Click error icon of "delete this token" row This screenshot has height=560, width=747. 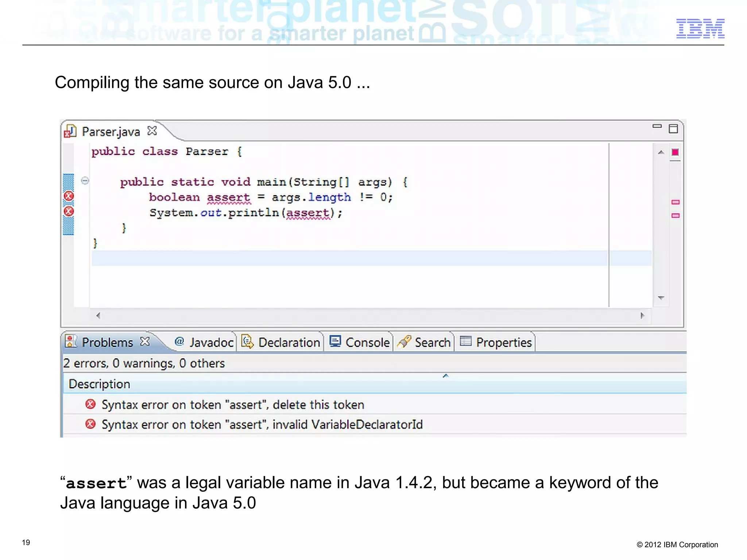[x=90, y=404]
